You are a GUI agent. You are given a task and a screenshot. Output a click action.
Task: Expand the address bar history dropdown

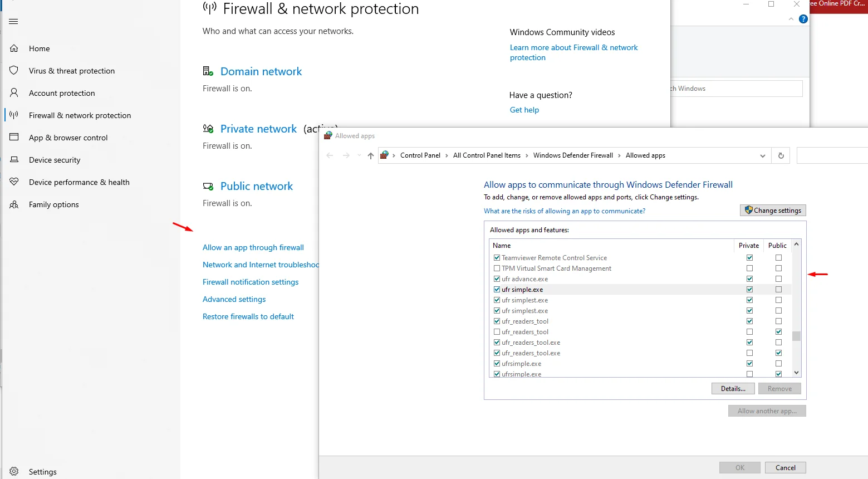763,156
